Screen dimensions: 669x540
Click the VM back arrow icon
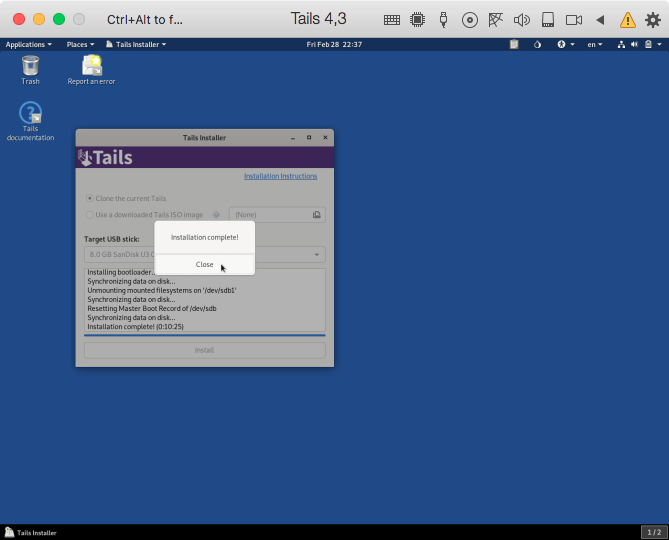600,20
